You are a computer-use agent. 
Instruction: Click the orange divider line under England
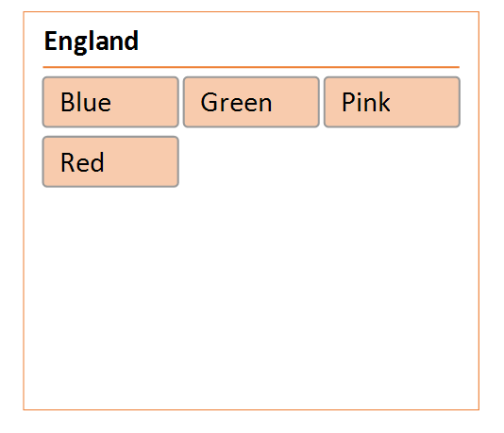[x=251, y=67]
